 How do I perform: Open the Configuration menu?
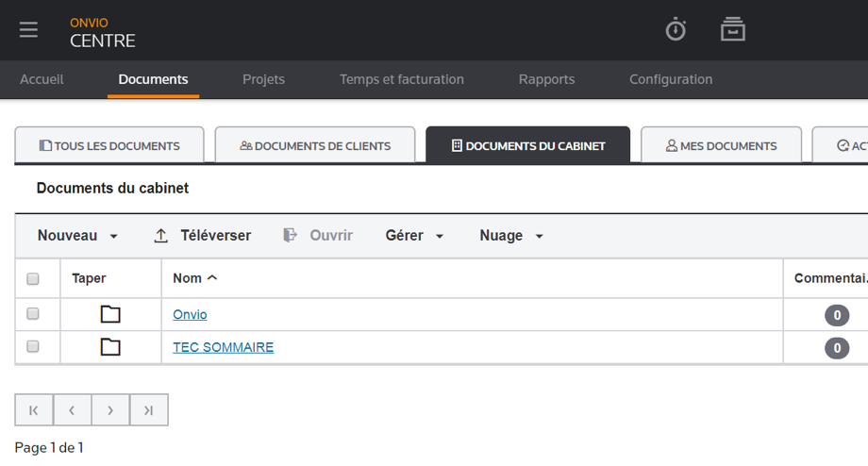point(671,79)
